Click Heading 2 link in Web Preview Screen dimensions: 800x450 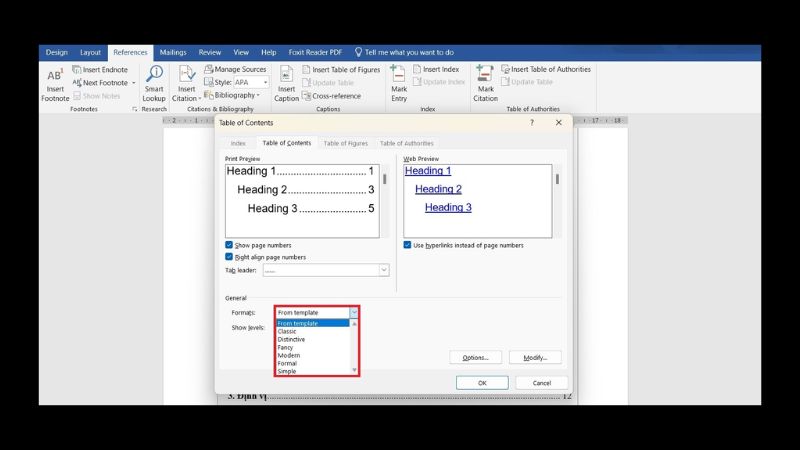(438, 189)
